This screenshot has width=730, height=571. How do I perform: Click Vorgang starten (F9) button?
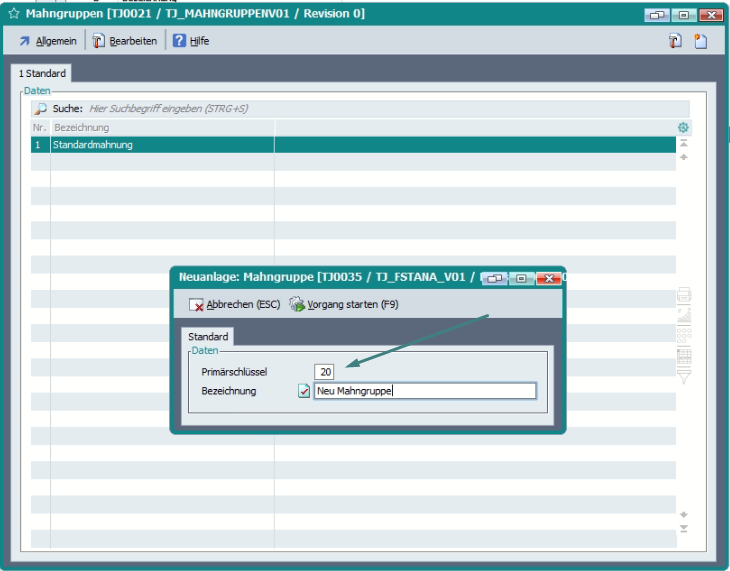(345, 304)
